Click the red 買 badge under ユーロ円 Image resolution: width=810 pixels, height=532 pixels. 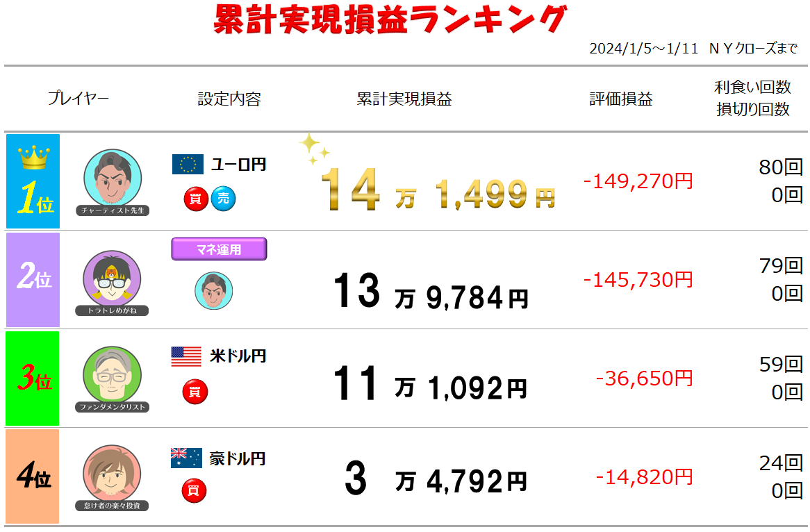click(x=196, y=199)
